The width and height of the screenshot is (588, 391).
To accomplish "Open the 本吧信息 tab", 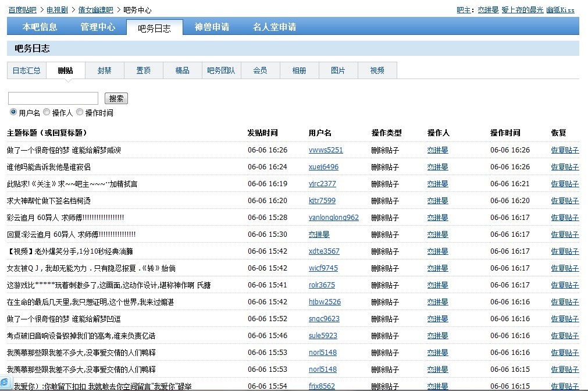I will (x=40, y=27).
